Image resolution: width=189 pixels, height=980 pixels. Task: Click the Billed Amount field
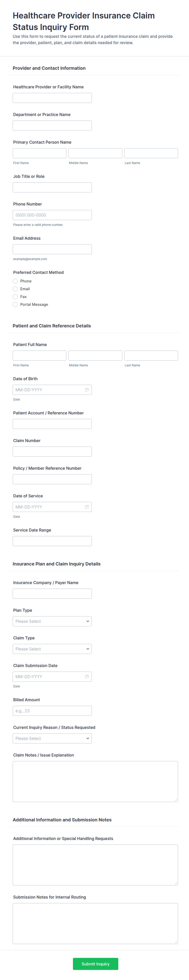(x=52, y=711)
